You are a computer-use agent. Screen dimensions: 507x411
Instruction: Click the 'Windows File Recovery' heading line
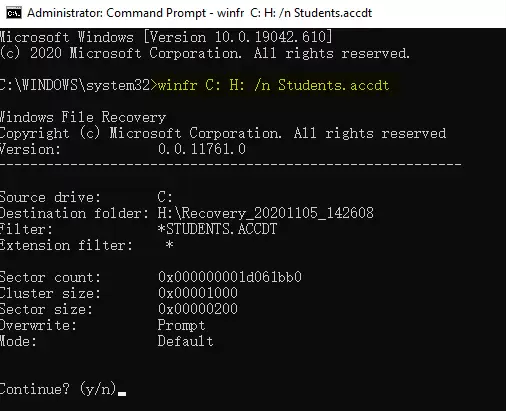83,117
